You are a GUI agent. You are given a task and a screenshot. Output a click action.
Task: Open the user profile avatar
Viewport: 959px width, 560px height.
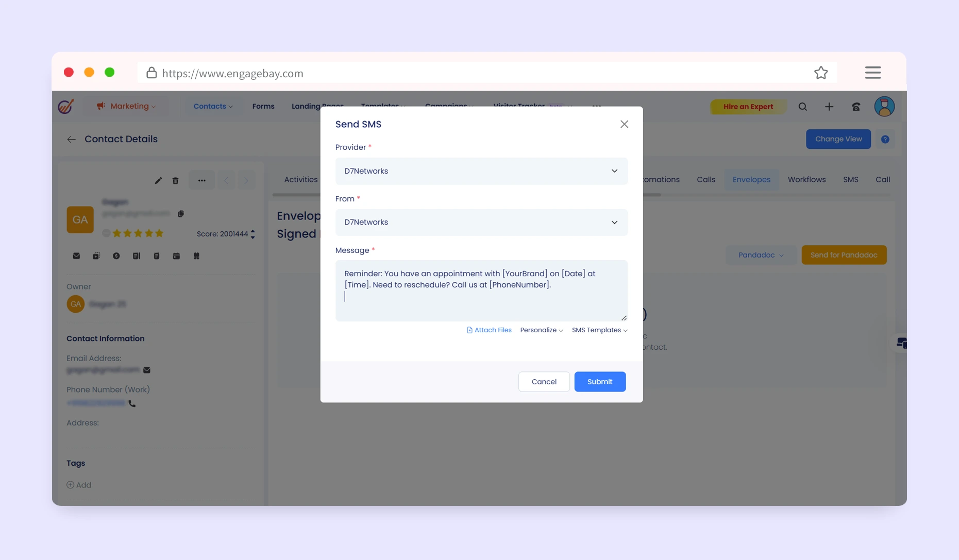click(884, 107)
